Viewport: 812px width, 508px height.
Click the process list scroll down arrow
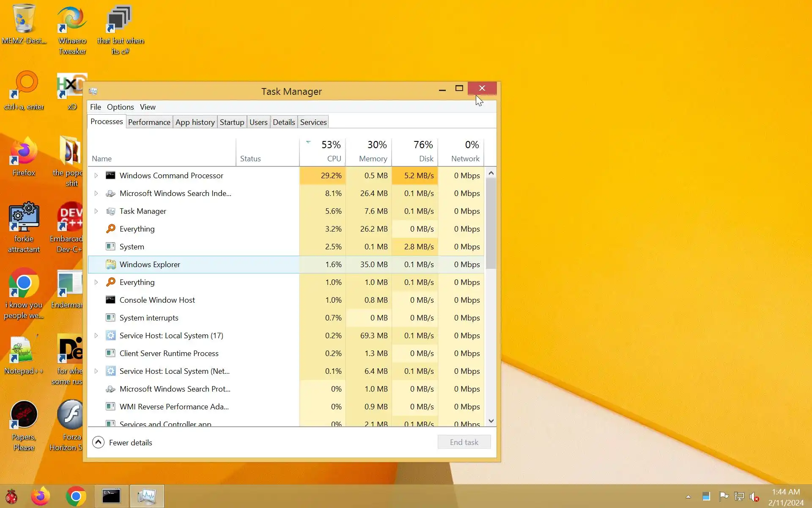(x=491, y=421)
